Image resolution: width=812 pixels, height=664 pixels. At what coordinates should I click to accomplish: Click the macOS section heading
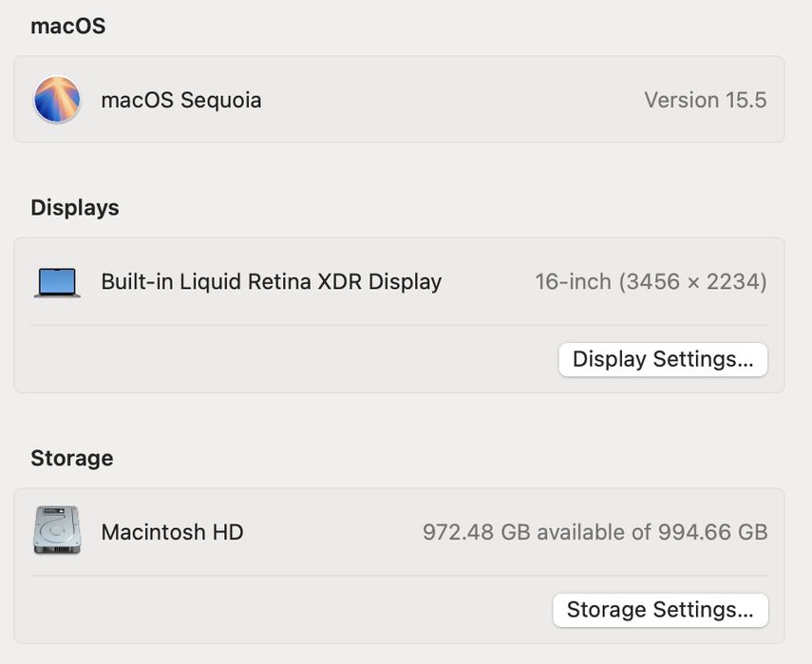[x=67, y=26]
